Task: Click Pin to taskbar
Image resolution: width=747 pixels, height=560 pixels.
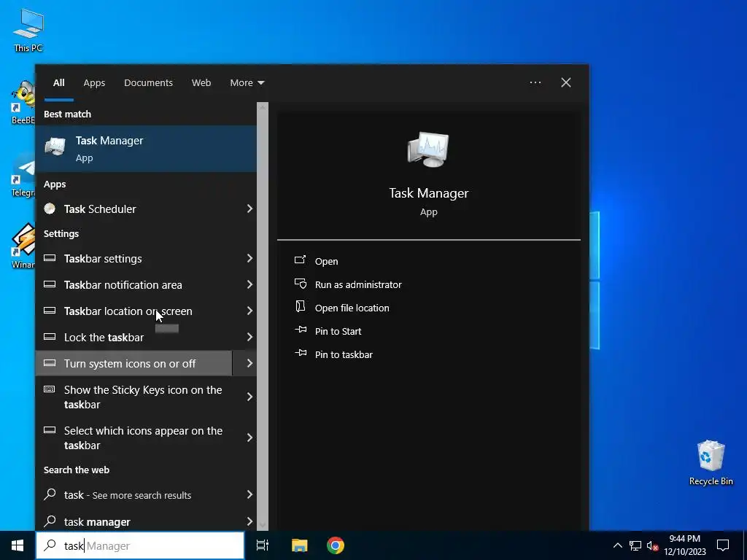Action: [344, 354]
